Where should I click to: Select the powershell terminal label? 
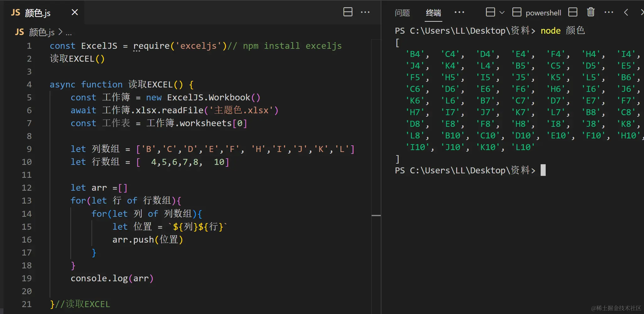543,13
